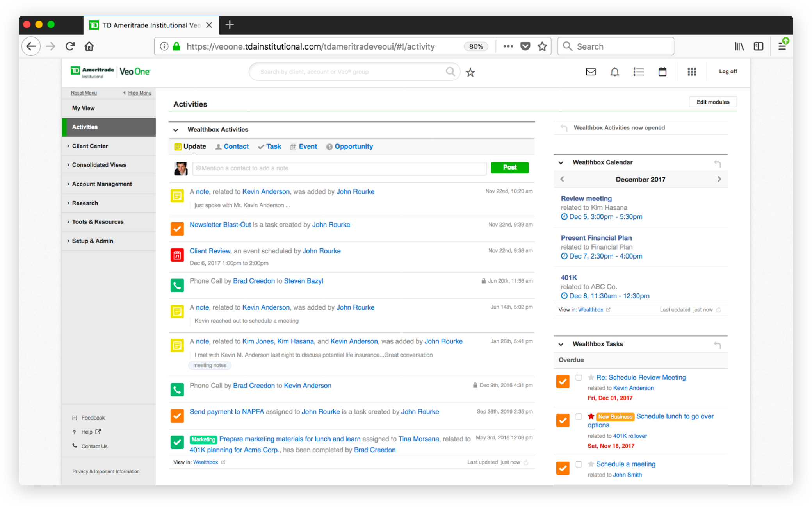
Task: Open notifications bell icon
Action: tap(614, 71)
